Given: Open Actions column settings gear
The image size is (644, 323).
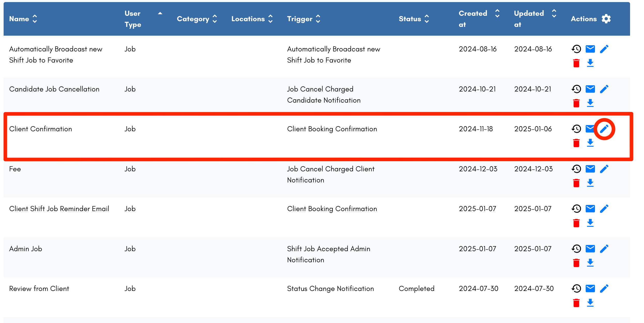Looking at the screenshot, I should [x=606, y=19].
